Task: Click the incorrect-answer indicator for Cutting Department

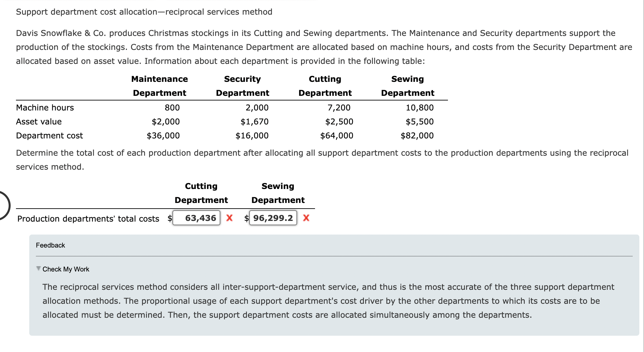Action: [x=229, y=218]
